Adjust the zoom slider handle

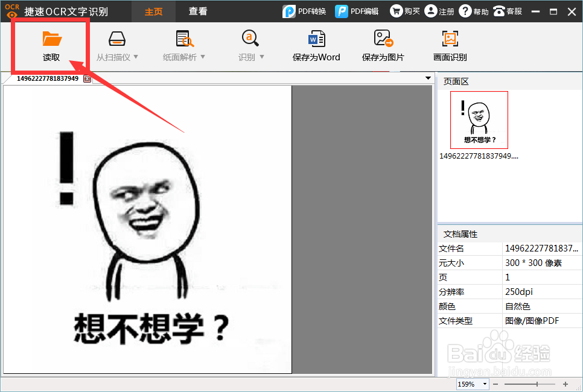pos(537,384)
